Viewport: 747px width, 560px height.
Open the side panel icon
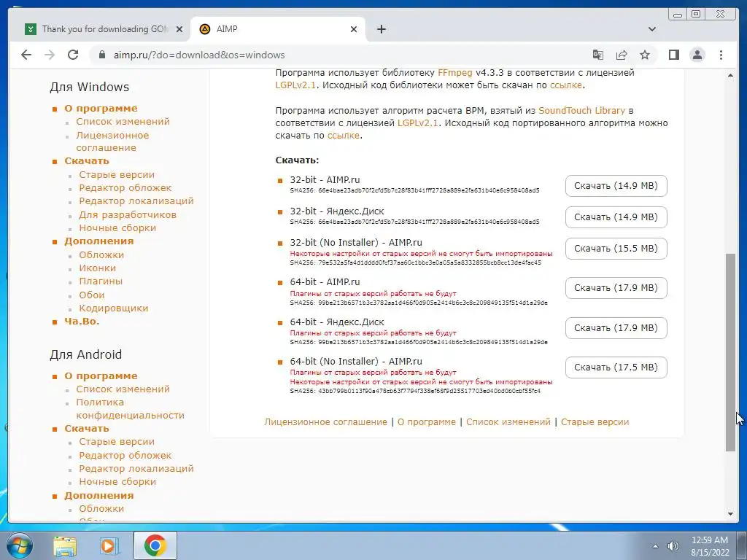673,55
